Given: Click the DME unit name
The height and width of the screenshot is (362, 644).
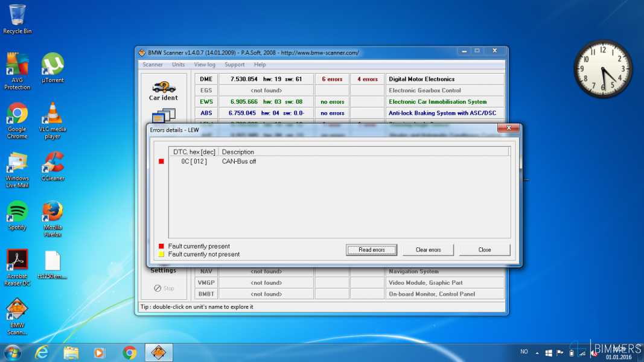Looking at the screenshot, I should tap(206, 79).
